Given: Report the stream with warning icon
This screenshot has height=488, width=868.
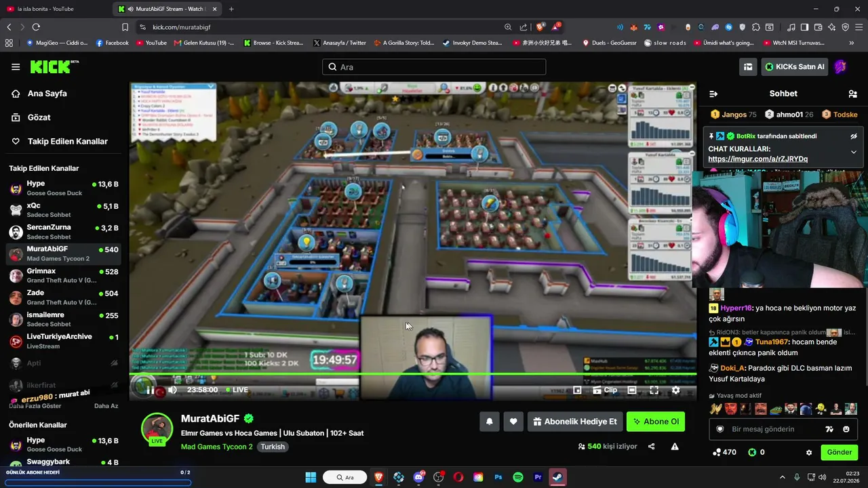Looking at the screenshot, I should [675, 447].
